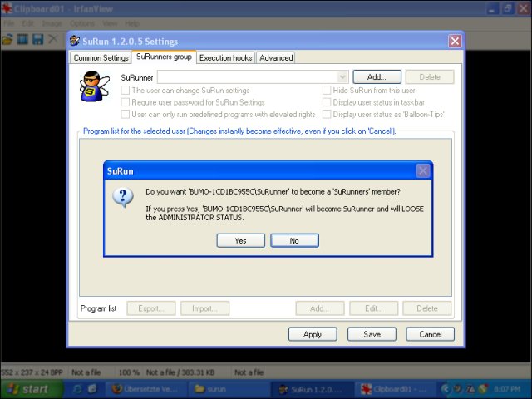This screenshot has height=399, width=532.
Task: Click the 8:07 PM taskbar clock
Action: 507,389
